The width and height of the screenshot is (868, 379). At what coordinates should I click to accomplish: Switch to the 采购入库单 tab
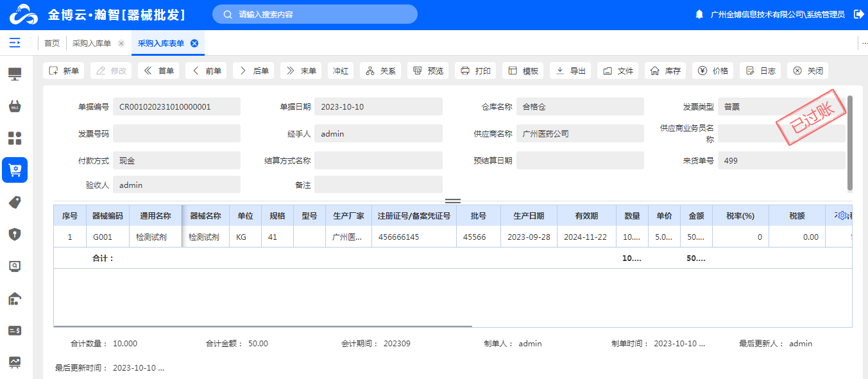pos(92,44)
